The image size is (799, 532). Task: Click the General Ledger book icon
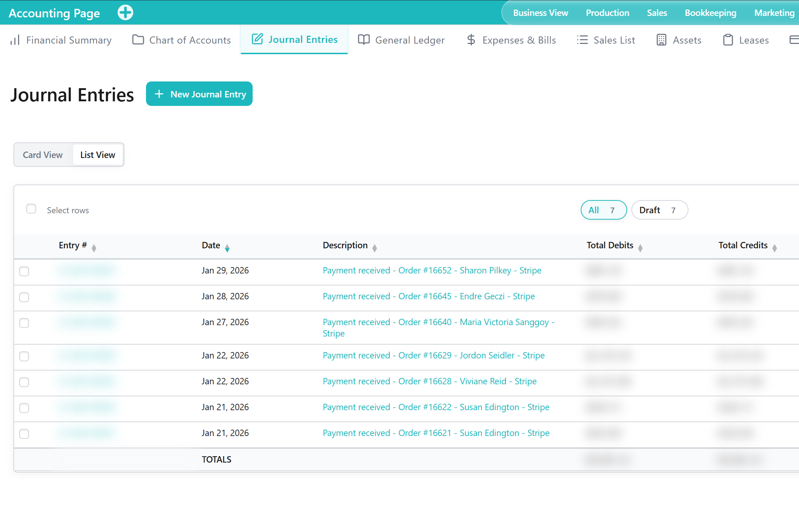click(x=364, y=40)
